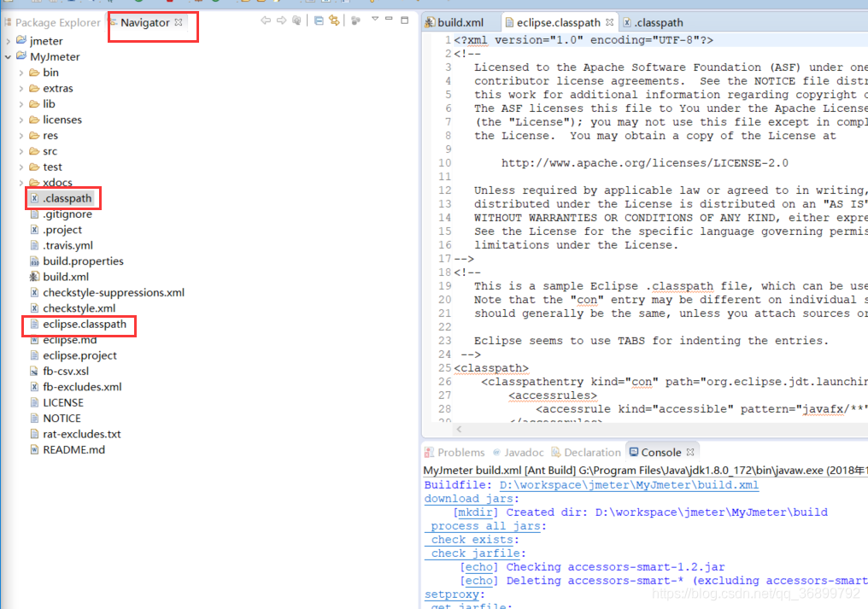Viewport: 868px width, 609px height.
Task: Select README.md file
Action: tap(74, 450)
